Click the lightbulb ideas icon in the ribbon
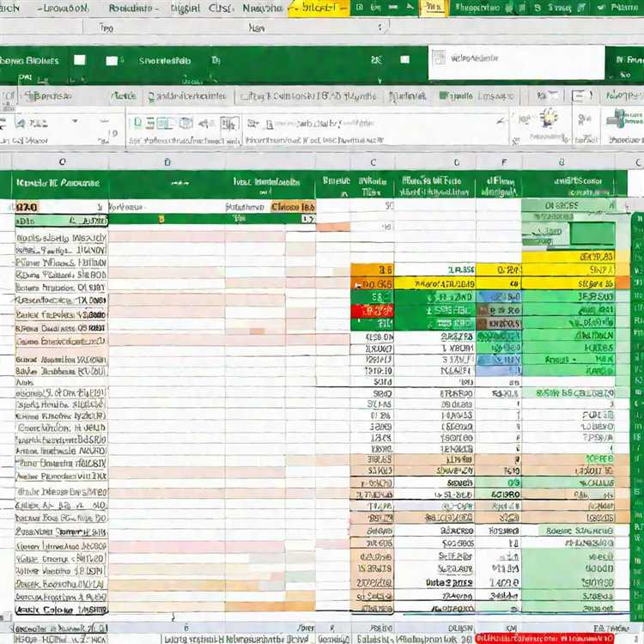Image resolution: width=644 pixels, height=644 pixels. pos(549,118)
